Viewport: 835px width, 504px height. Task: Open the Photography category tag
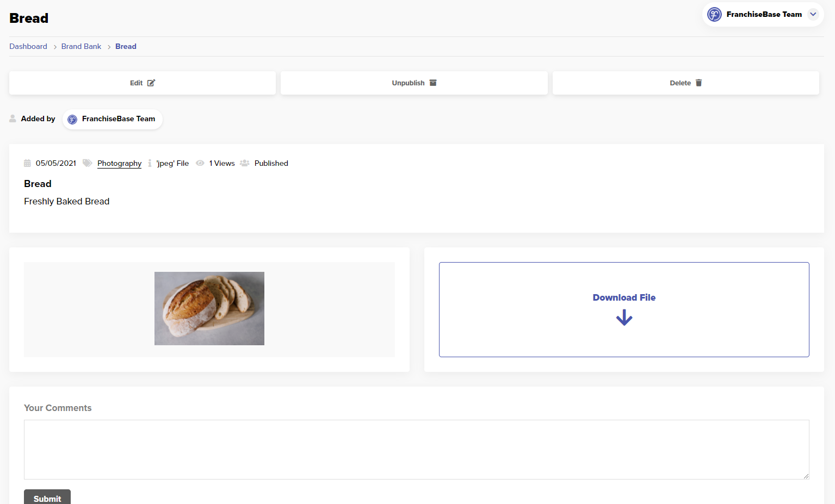(119, 164)
